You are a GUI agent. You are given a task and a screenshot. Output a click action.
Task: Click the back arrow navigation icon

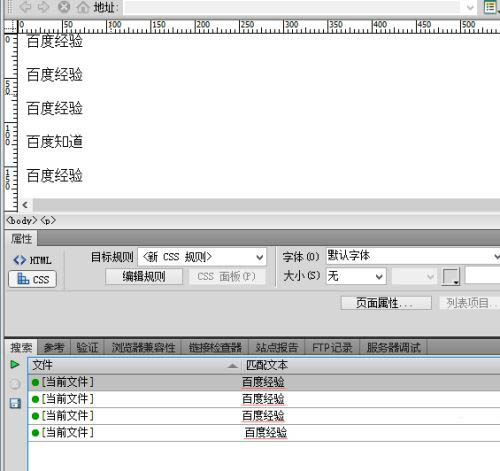point(25,7)
